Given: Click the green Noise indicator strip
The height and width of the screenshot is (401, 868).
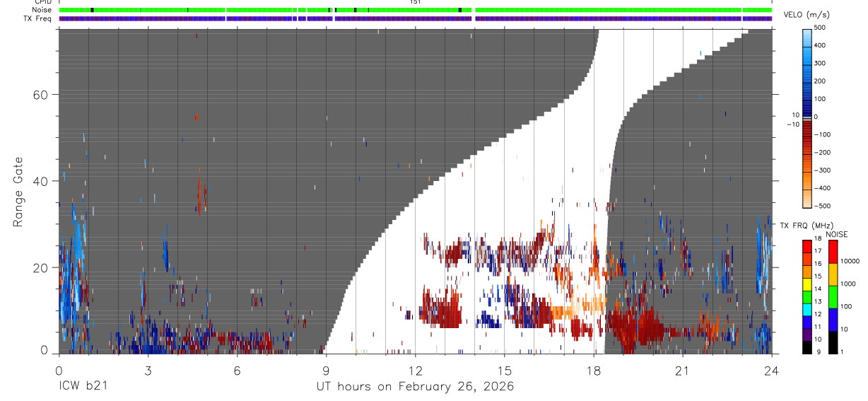Looking at the screenshot, I should (416, 10).
